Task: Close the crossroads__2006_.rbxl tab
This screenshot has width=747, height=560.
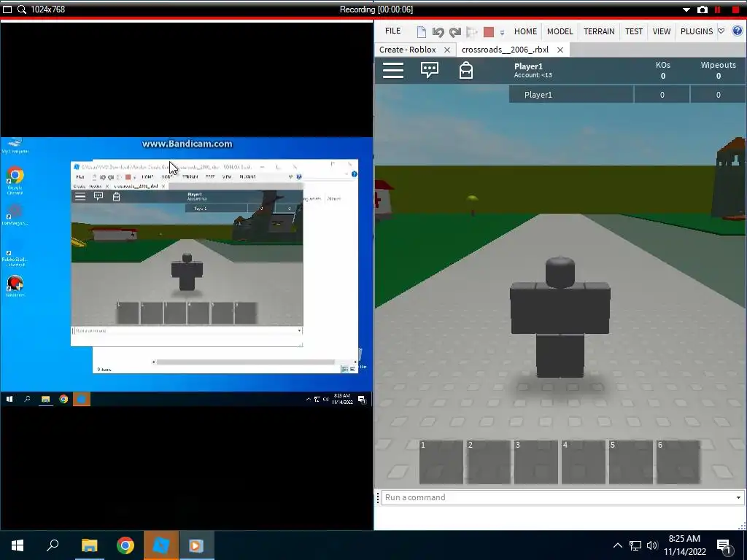Action: click(560, 50)
